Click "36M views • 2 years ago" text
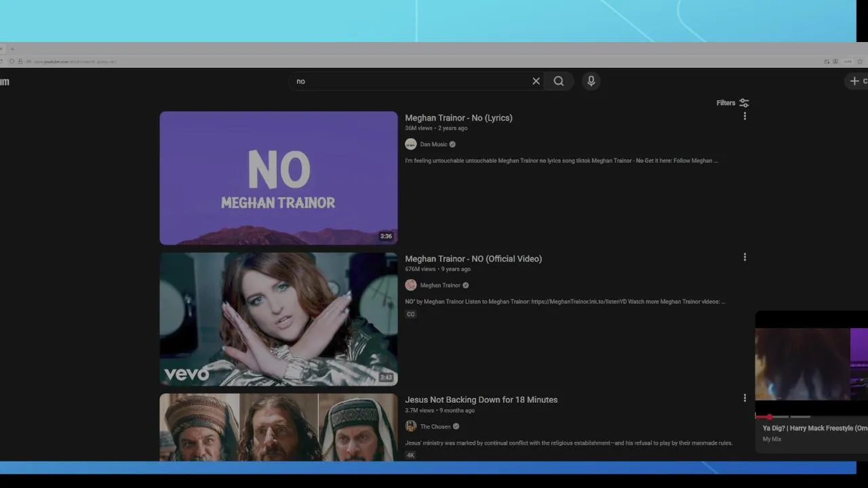 436,128
